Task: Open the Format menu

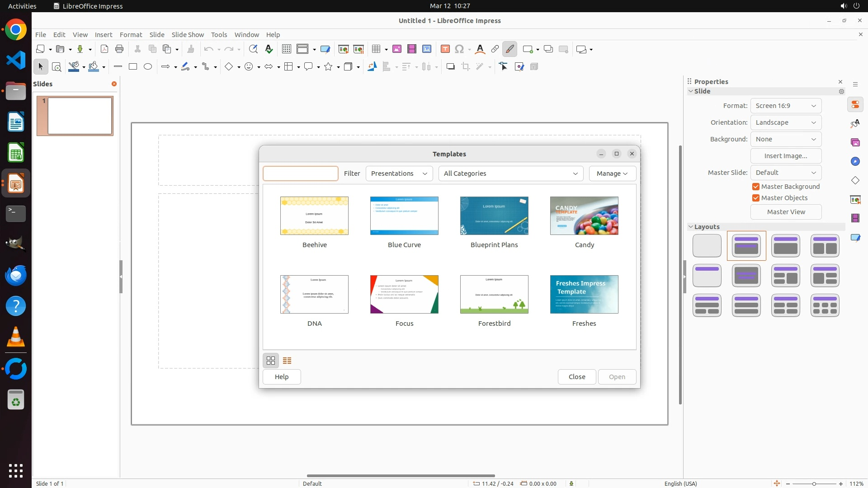Action: tap(131, 35)
